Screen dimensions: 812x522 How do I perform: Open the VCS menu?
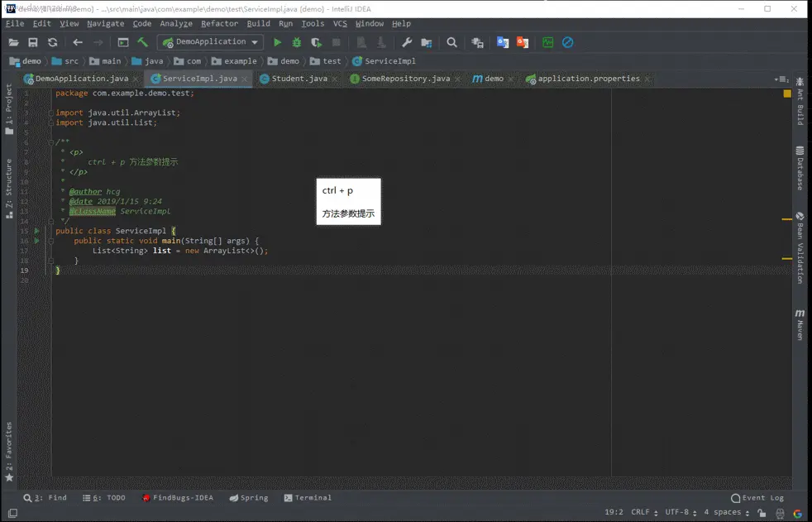pos(340,24)
